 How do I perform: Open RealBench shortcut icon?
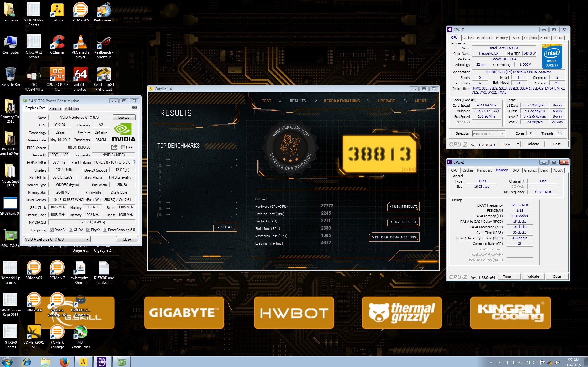pyautogui.click(x=104, y=47)
